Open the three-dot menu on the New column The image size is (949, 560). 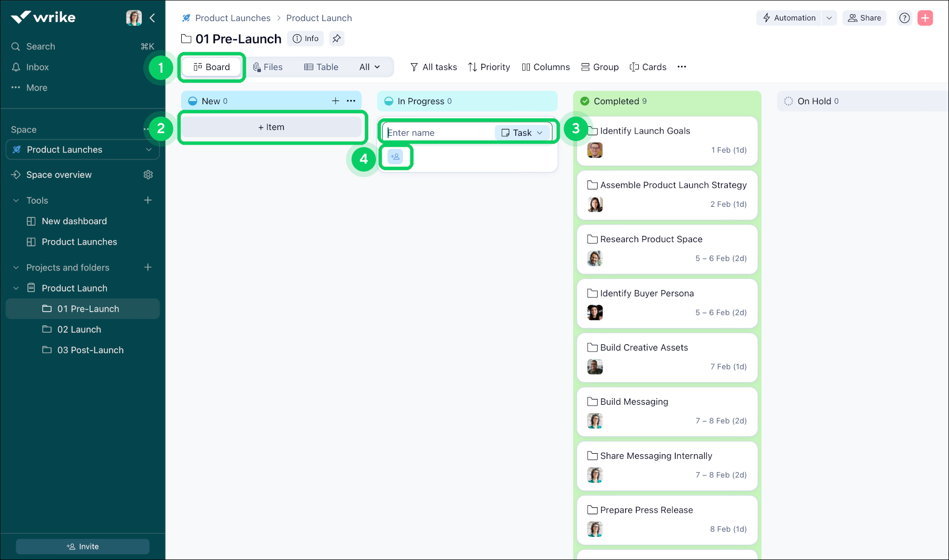351,101
